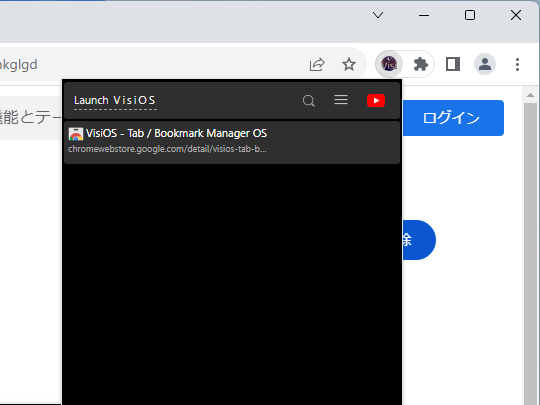Image resolution: width=540 pixels, height=405 pixels.
Task: Minimize the Chrome window
Action: click(424, 15)
